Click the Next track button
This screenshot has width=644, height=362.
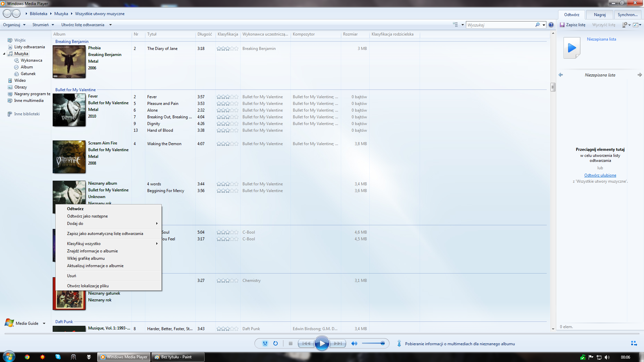(338, 344)
